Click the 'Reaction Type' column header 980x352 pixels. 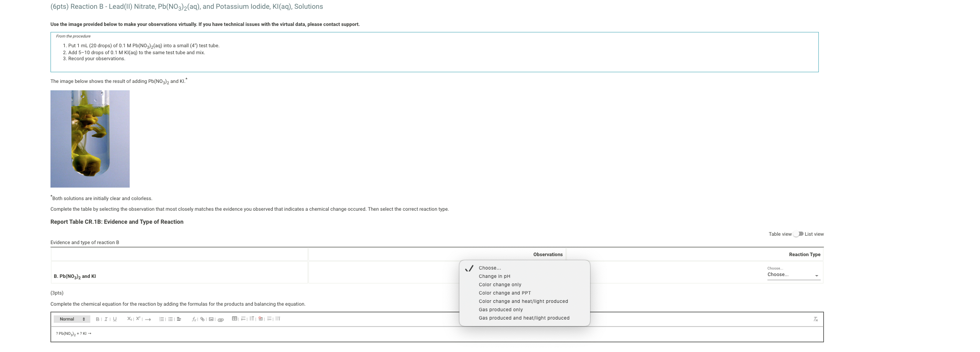(x=804, y=254)
